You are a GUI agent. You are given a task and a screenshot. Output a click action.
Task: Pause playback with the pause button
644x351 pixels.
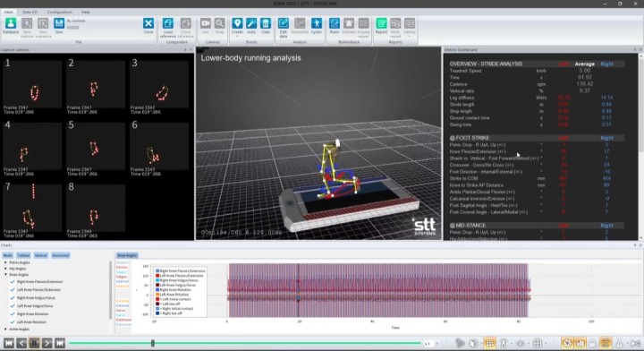(x=34, y=343)
